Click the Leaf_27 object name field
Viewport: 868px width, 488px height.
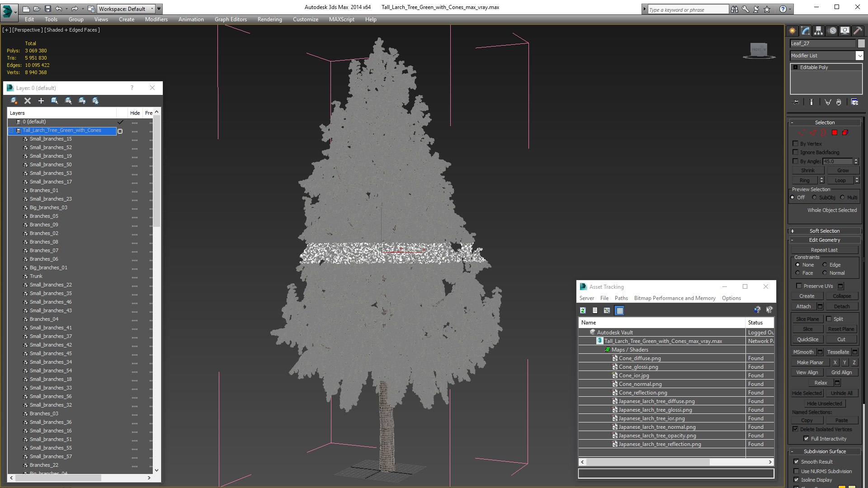(822, 43)
